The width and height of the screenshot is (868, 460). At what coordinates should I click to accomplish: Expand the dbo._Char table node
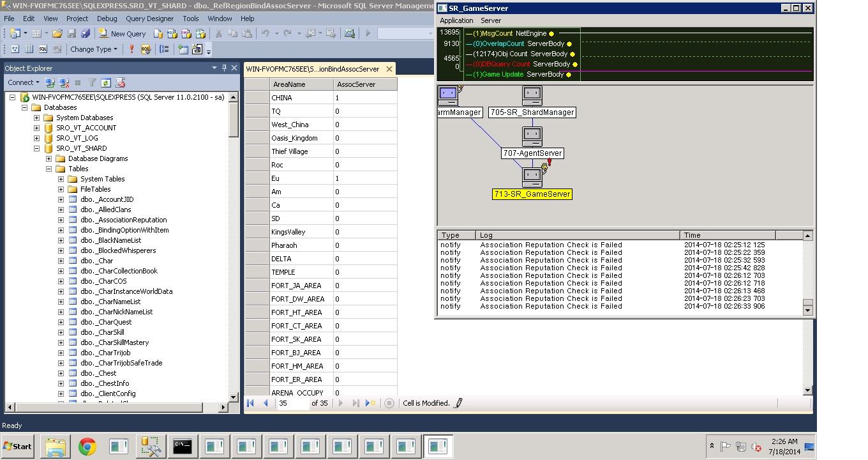point(61,261)
